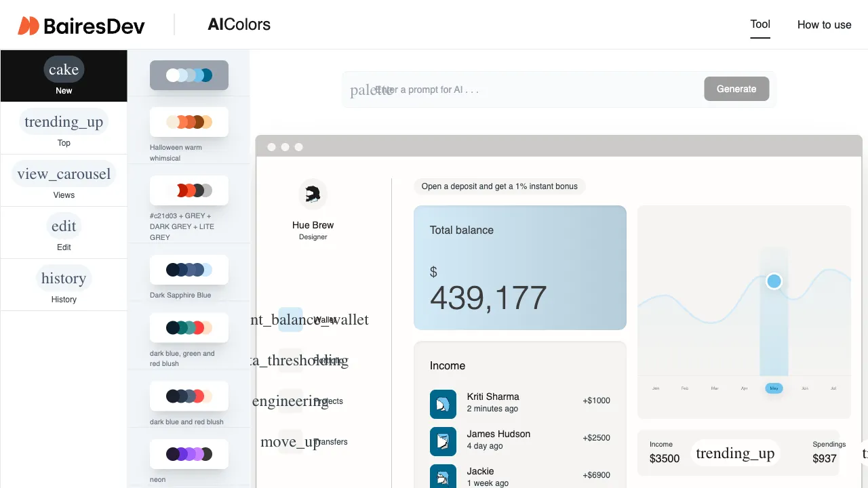Viewport: 868px width, 488px height.
Task: Select the move_up icon beside Transfers
Action: click(290, 442)
